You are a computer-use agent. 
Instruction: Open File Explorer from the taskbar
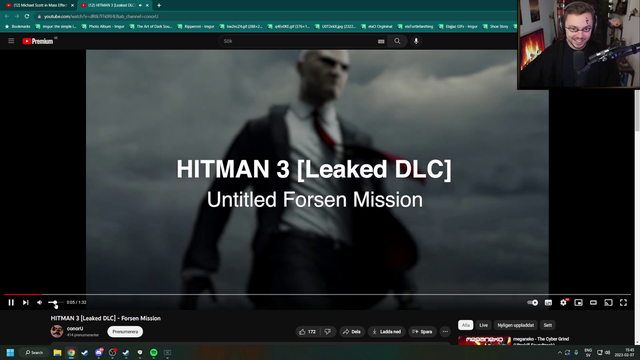tap(57, 352)
